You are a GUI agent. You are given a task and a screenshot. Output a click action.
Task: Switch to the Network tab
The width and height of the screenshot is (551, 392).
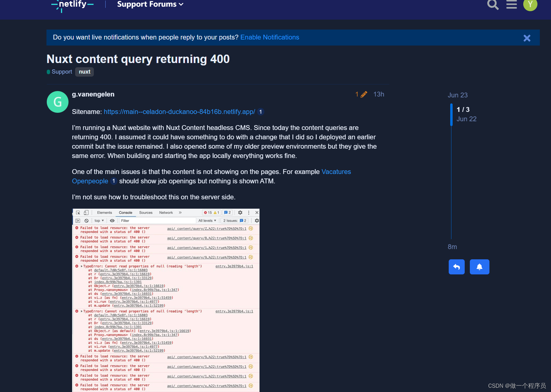click(166, 213)
